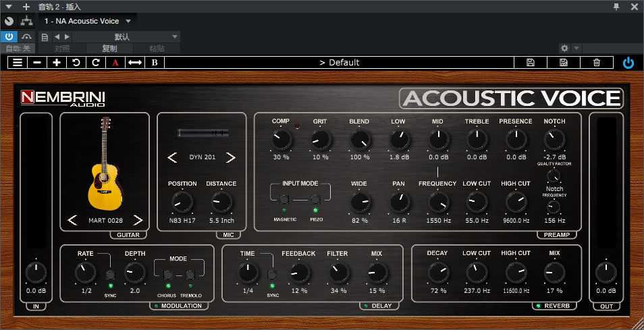Open the 默认 preset dropdown
This screenshot has height=330, width=644.
point(126,36)
